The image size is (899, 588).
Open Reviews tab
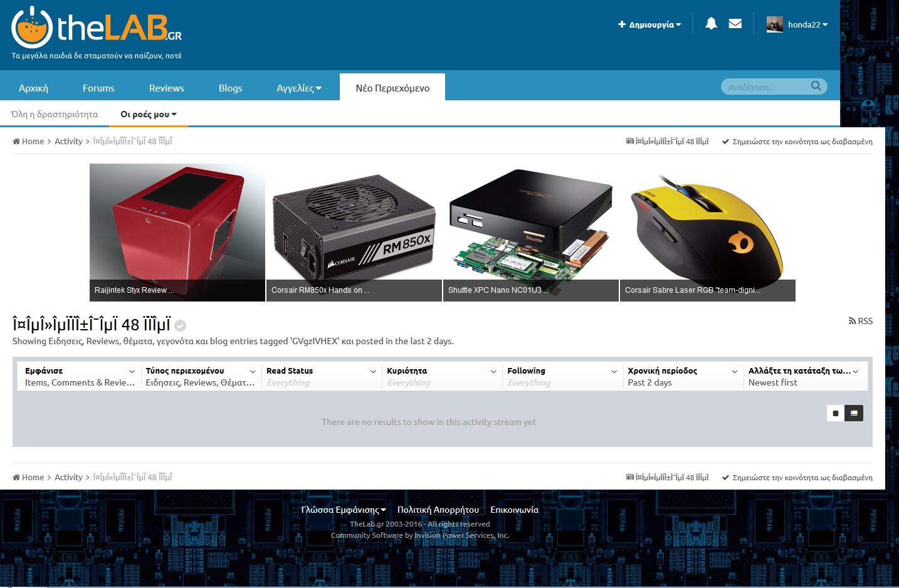point(166,88)
